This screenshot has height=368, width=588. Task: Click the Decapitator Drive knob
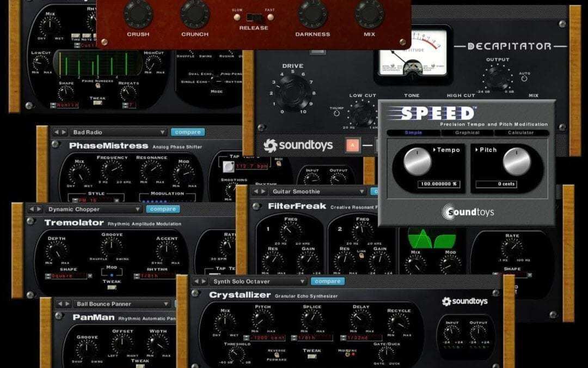pyautogui.click(x=293, y=92)
